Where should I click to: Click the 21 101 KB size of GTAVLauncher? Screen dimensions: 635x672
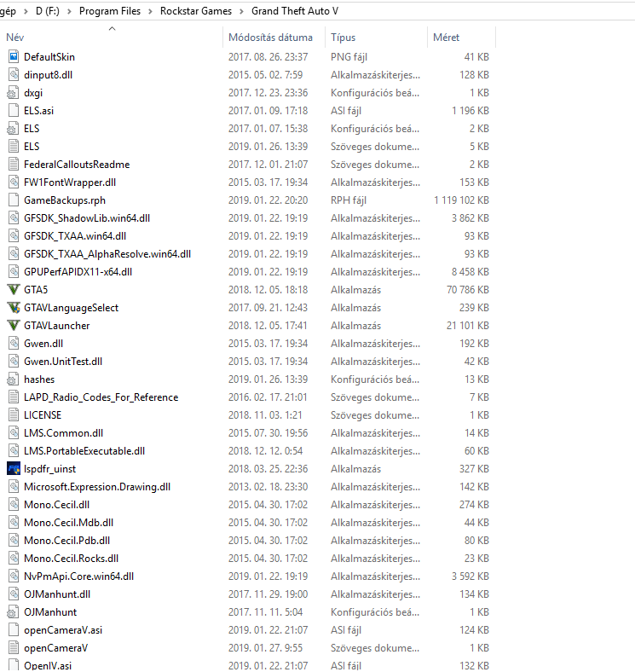tap(468, 326)
